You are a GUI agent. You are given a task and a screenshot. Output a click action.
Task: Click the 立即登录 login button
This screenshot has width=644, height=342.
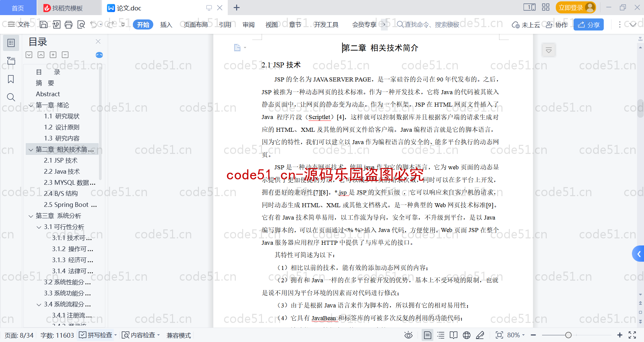point(576,7)
